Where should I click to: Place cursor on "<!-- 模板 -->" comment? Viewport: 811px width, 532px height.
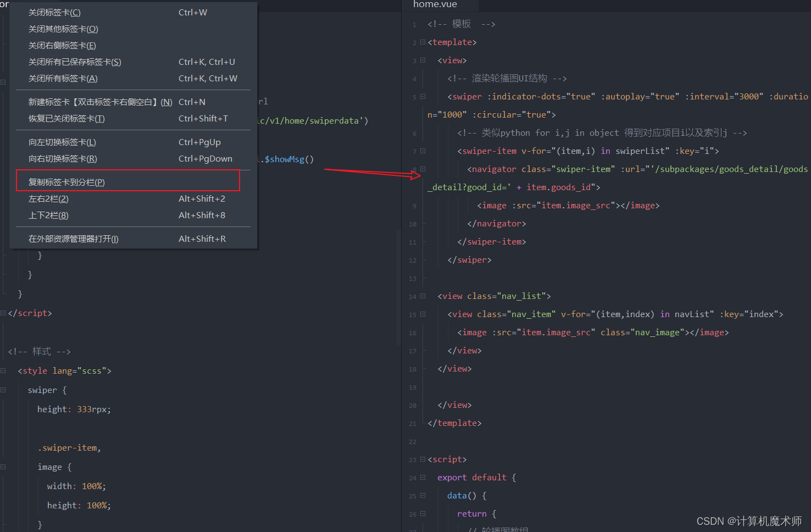click(x=461, y=24)
